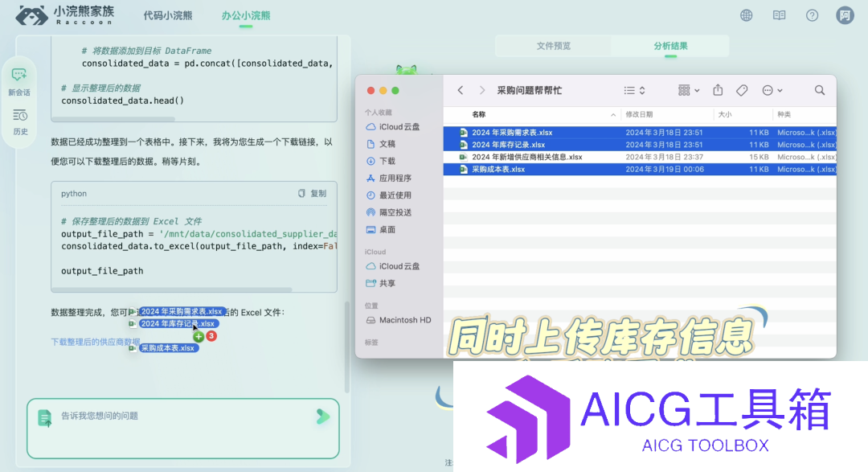
Task: Click Excel icon of 2024 年新增供应商相关信息.xlsx
Action: tap(464, 158)
